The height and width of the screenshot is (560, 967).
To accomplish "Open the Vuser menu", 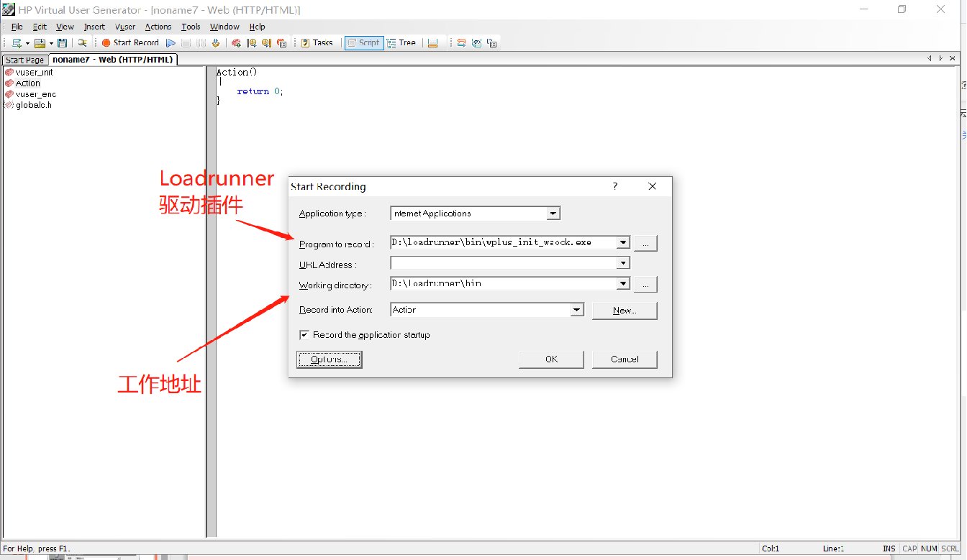I will [x=125, y=27].
